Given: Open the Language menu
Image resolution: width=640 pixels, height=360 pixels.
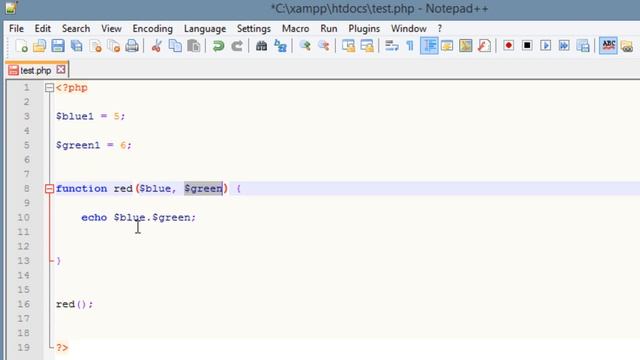Looking at the screenshot, I should point(204,29).
